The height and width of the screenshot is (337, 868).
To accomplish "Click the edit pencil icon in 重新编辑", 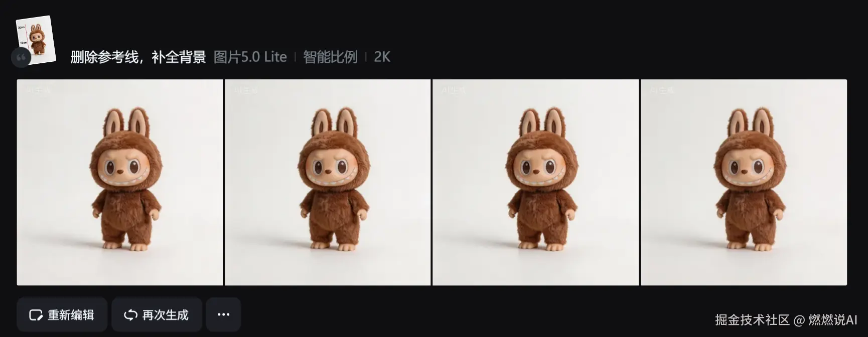I will 36,315.
